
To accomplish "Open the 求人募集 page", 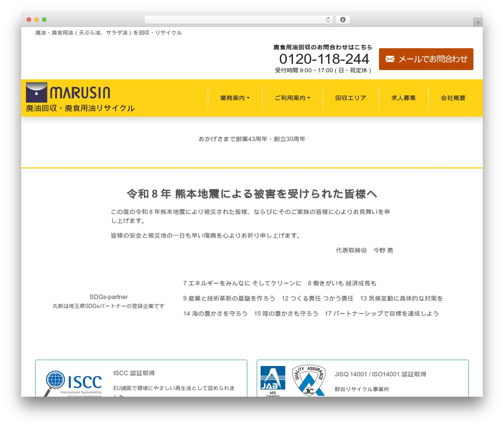I will pos(404,98).
